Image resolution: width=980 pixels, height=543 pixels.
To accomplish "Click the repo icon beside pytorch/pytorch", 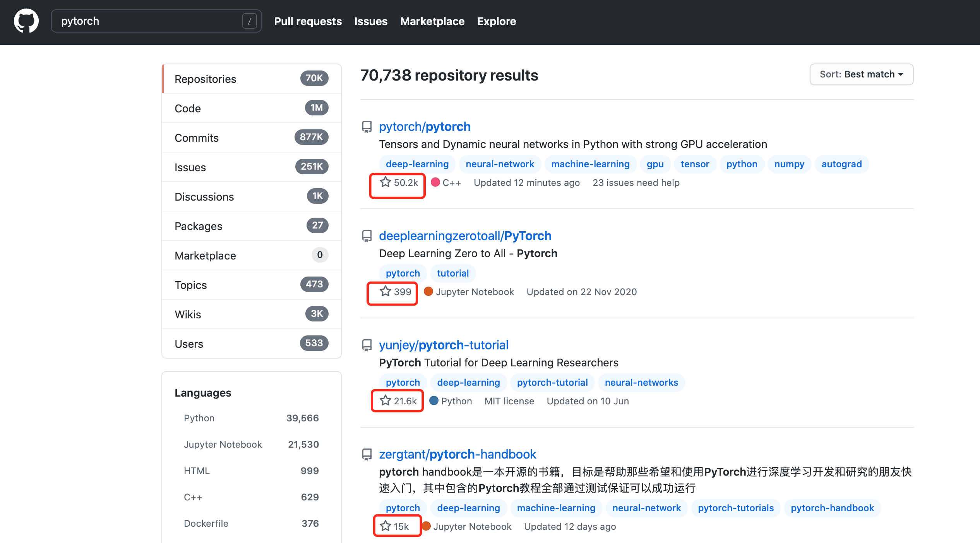I will (x=367, y=127).
